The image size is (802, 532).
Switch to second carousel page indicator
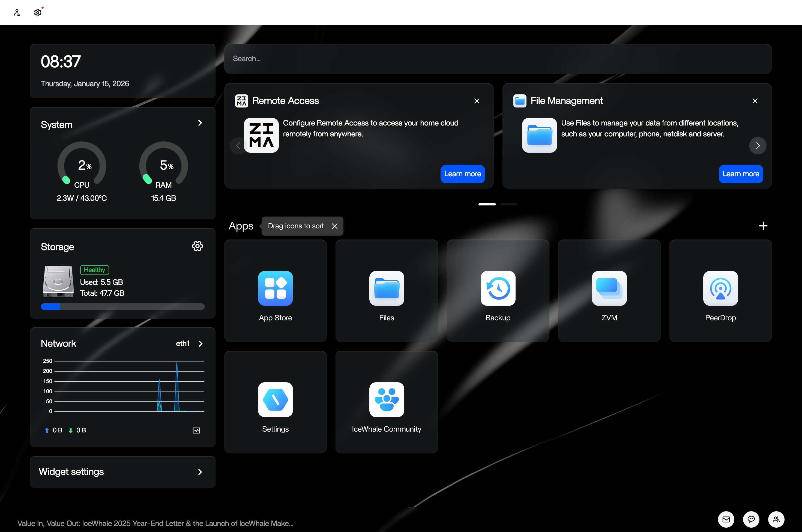(509, 204)
